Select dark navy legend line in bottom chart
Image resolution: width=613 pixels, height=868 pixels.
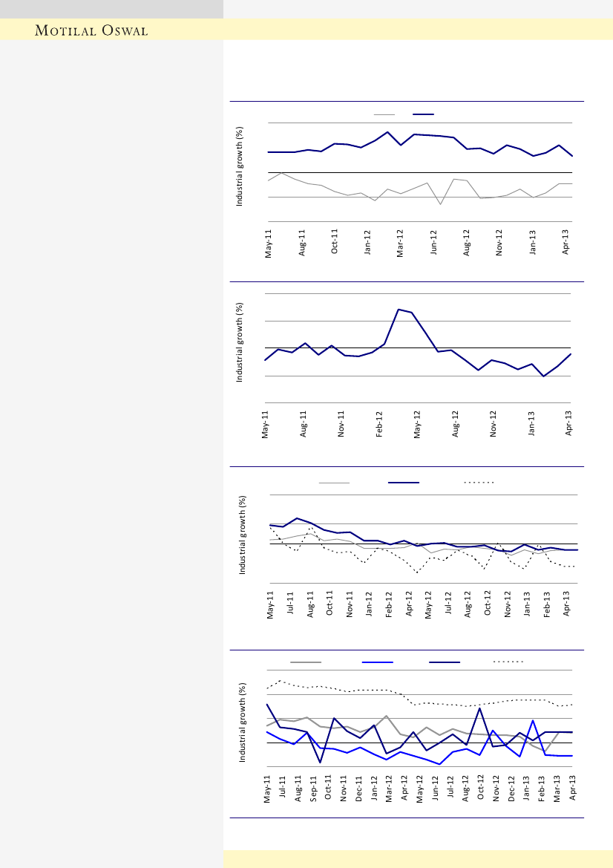[x=444, y=661]
